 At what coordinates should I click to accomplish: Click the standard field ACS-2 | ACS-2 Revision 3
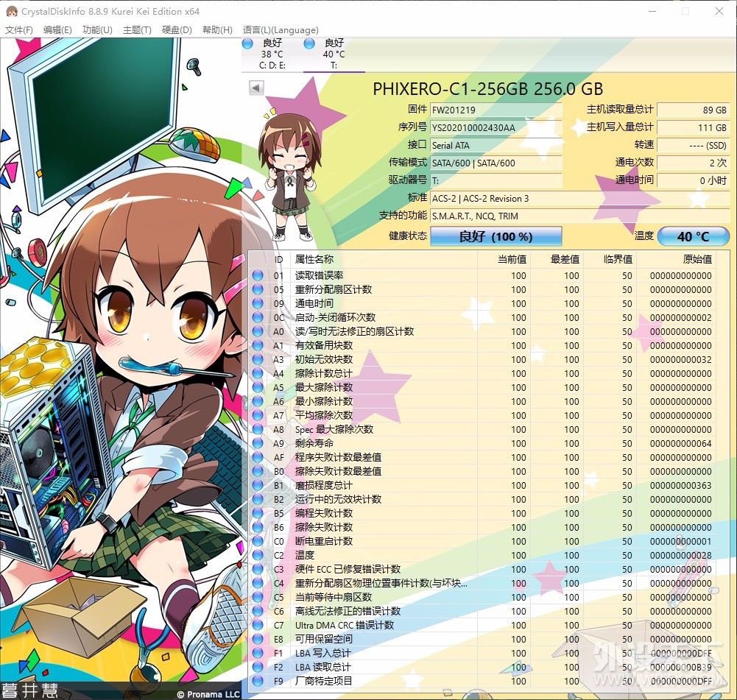[x=580, y=198]
